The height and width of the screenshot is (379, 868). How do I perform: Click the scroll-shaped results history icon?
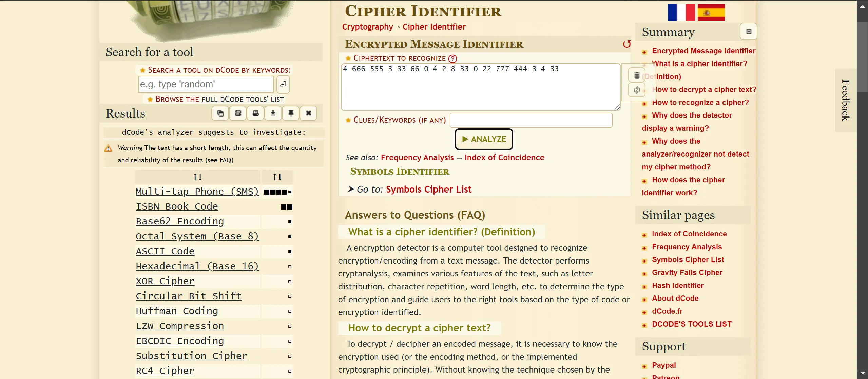click(x=238, y=113)
